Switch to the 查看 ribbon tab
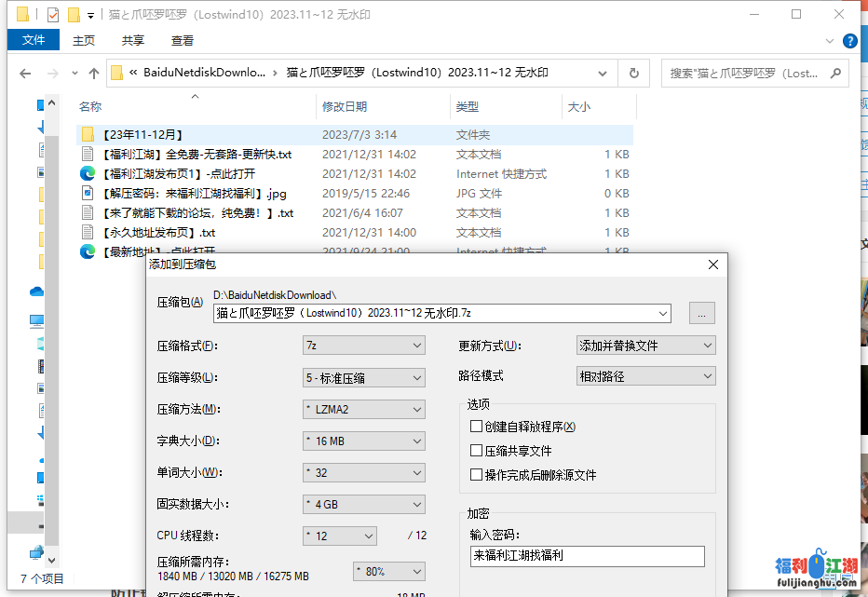Screen dimensions: 868x597 [181, 40]
